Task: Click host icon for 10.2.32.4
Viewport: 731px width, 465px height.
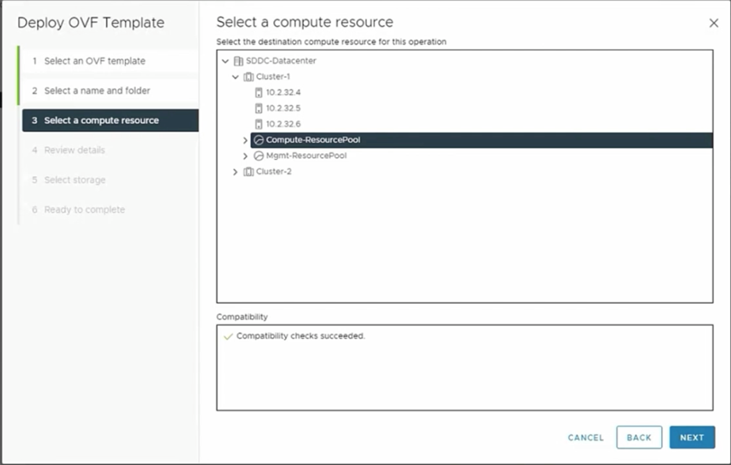Action: (x=259, y=92)
